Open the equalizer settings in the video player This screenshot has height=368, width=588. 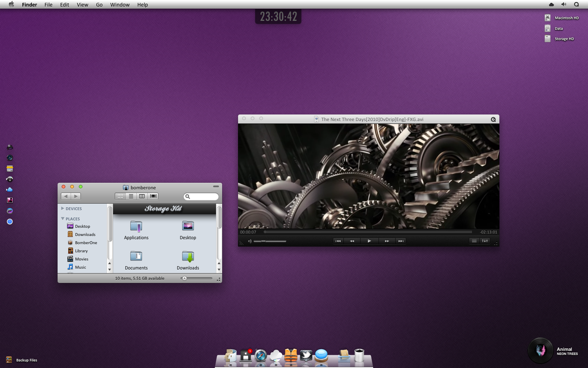(485, 241)
